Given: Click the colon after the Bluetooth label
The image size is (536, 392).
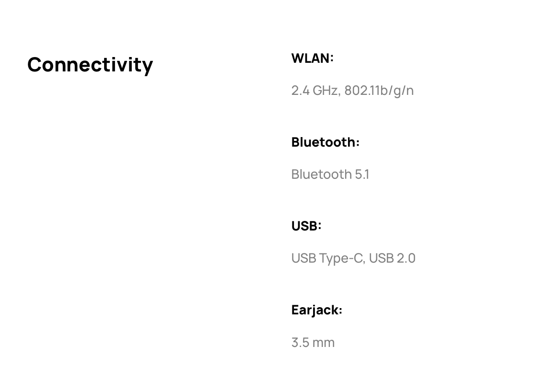Looking at the screenshot, I should point(358,143).
